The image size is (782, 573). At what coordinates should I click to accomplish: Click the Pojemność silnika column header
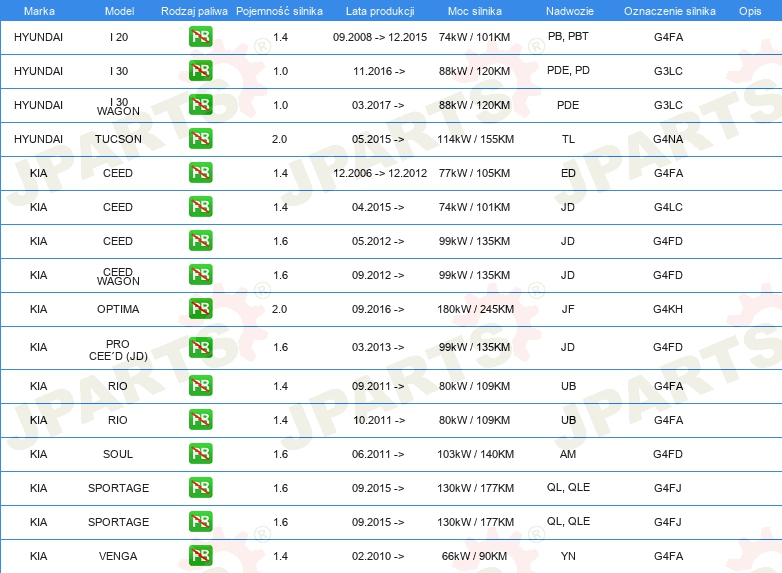click(x=279, y=11)
